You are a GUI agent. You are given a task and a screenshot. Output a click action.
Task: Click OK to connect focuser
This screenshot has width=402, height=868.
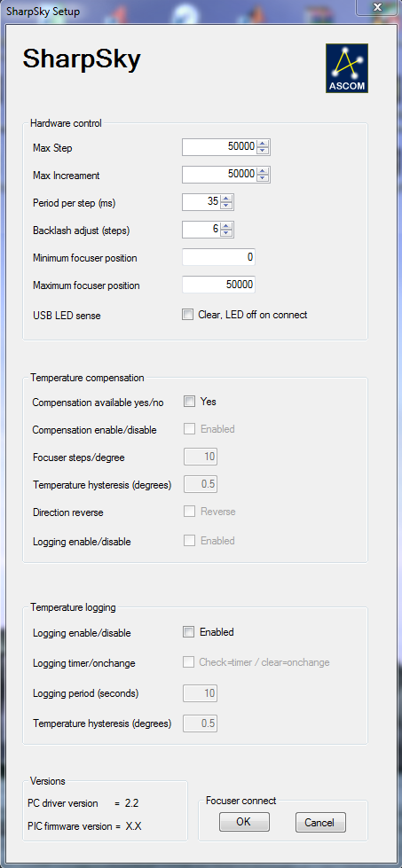click(x=244, y=822)
